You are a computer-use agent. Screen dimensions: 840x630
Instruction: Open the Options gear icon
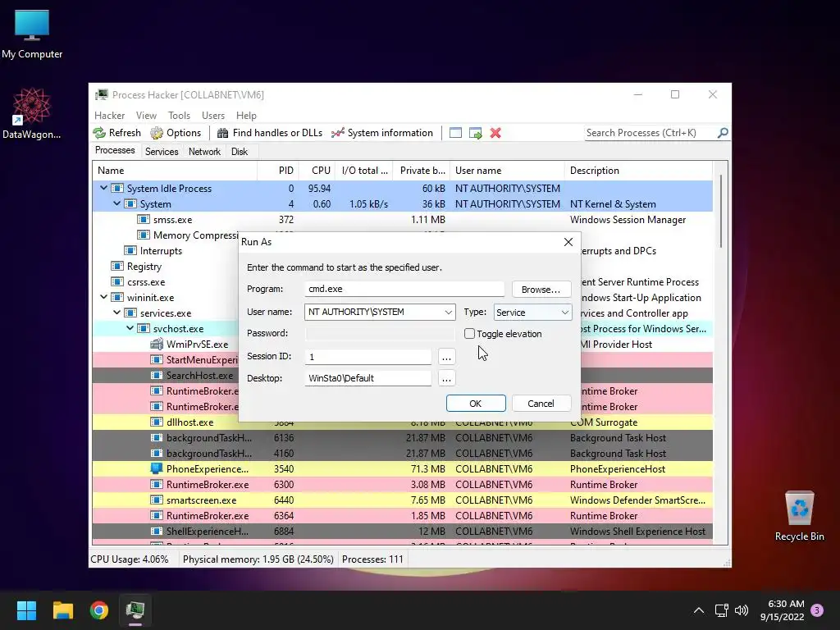[x=157, y=133]
